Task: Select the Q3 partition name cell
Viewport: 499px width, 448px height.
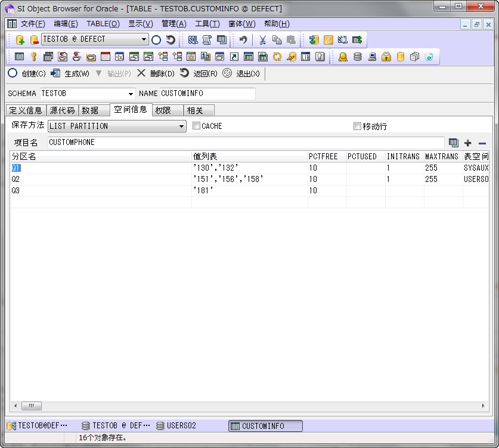Action: pyautogui.click(x=101, y=191)
